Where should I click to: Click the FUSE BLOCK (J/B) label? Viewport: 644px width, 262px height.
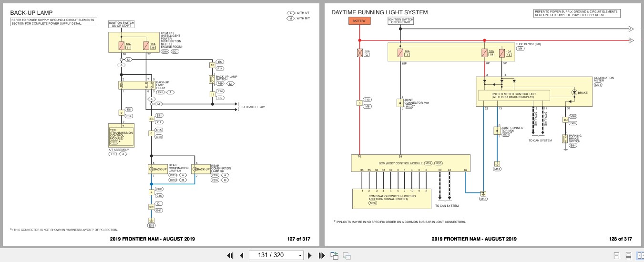coord(528,44)
